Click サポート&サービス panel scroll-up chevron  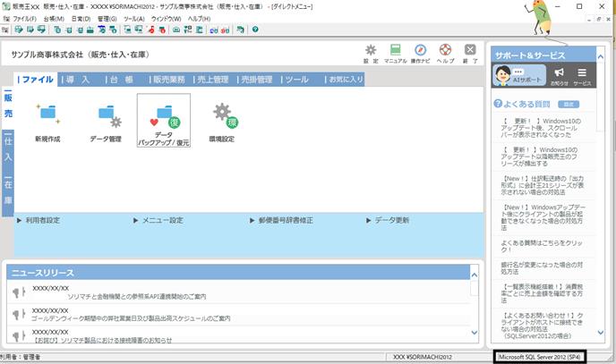point(600,57)
